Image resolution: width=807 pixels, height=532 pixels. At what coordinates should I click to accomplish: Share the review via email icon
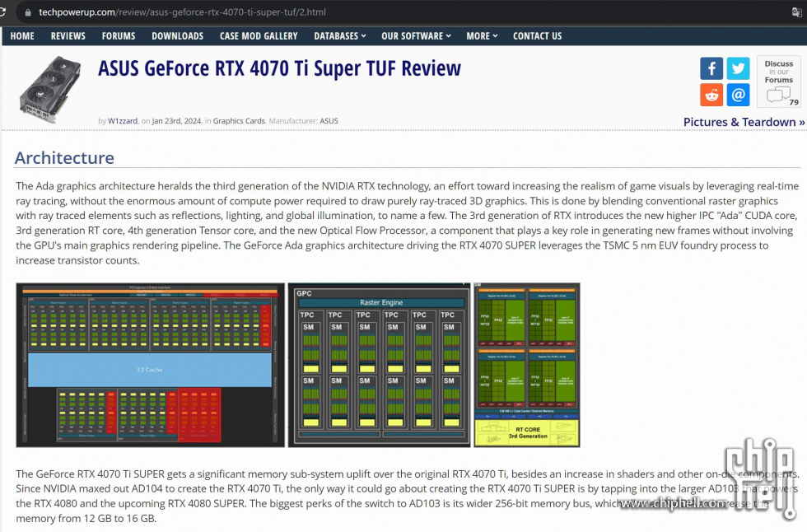tap(738, 96)
